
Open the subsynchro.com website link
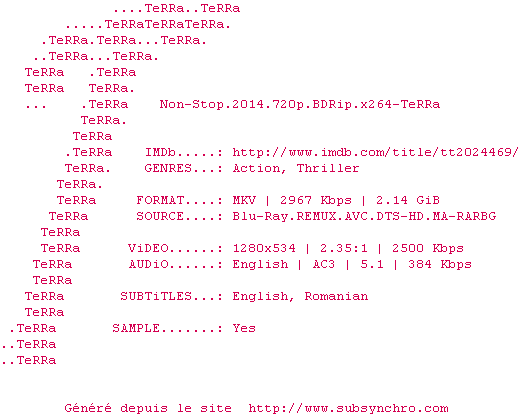click(348, 408)
